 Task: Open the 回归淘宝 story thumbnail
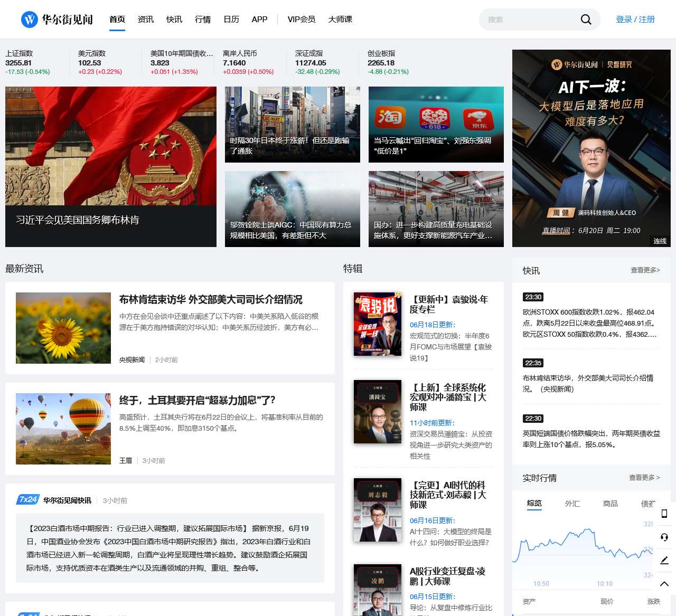436,125
